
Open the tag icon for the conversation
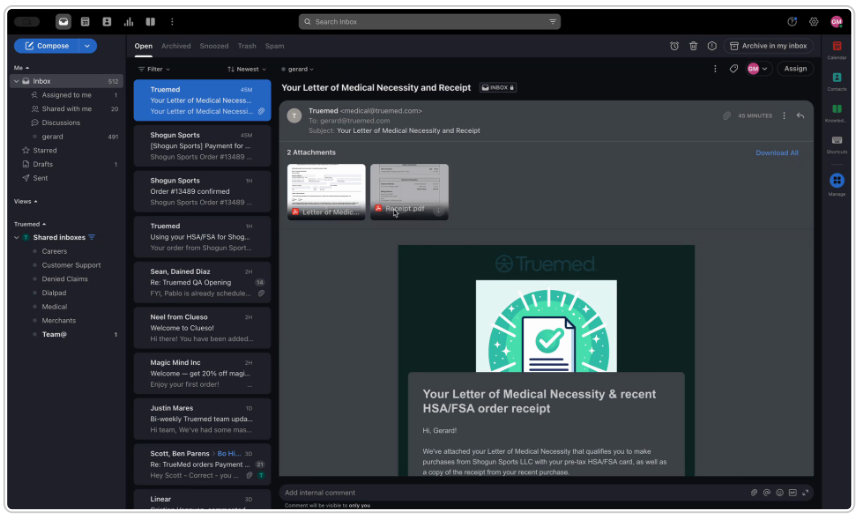point(734,69)
